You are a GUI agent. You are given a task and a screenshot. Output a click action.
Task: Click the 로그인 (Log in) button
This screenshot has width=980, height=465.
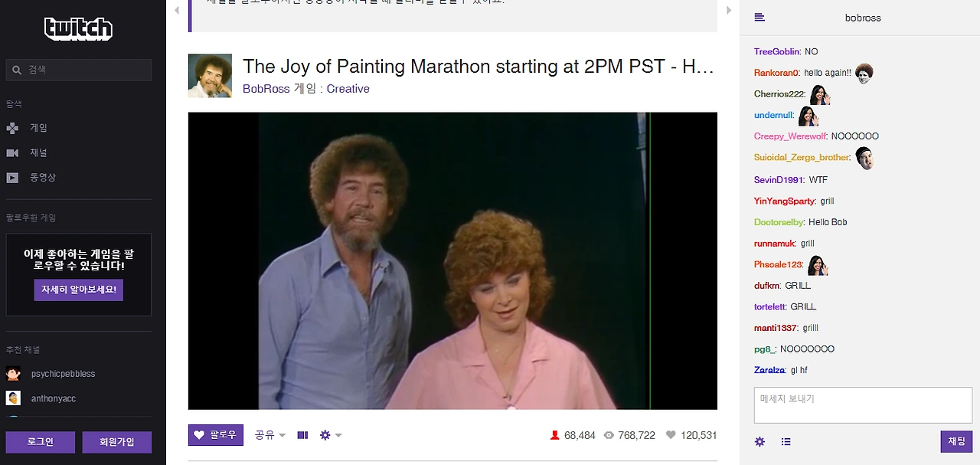coord(41,442)
